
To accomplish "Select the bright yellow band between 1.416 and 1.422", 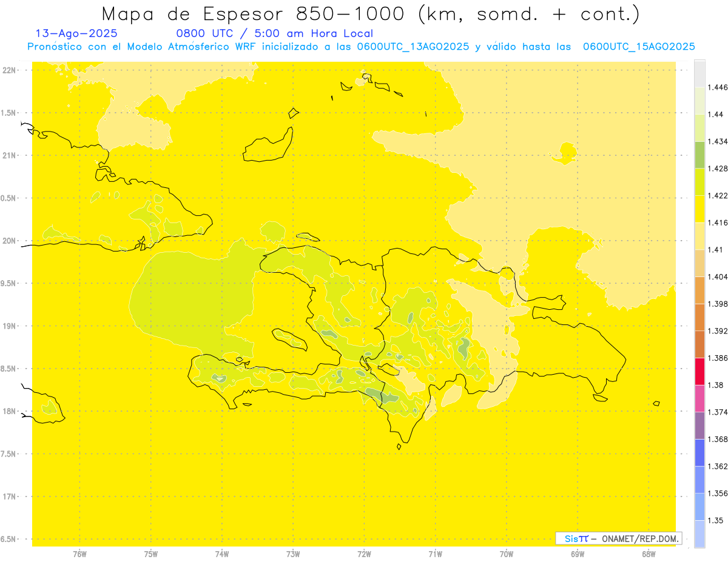I will 699,209.
